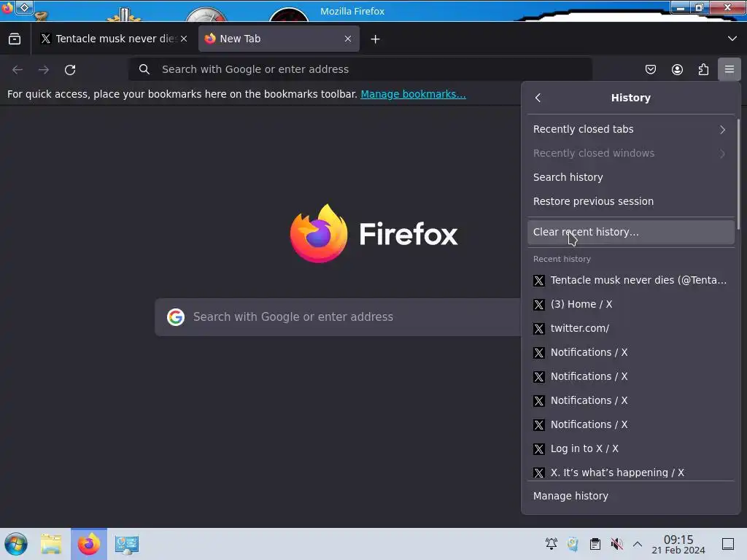Click the Recently closed tabs chevron arrow
Viewport: 747px width, 560px height.
click(x=723, y=130)
